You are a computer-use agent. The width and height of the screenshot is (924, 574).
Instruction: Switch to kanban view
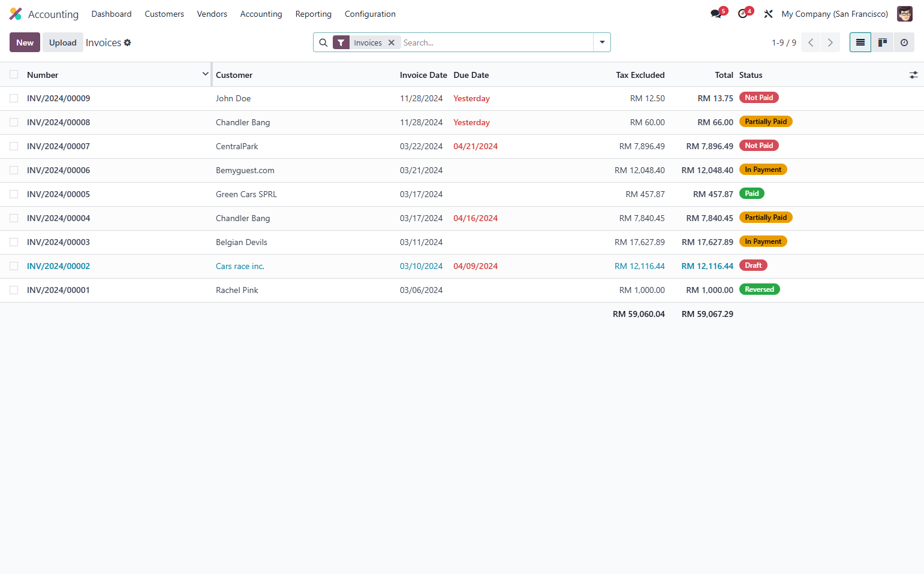tap(882, 43)
